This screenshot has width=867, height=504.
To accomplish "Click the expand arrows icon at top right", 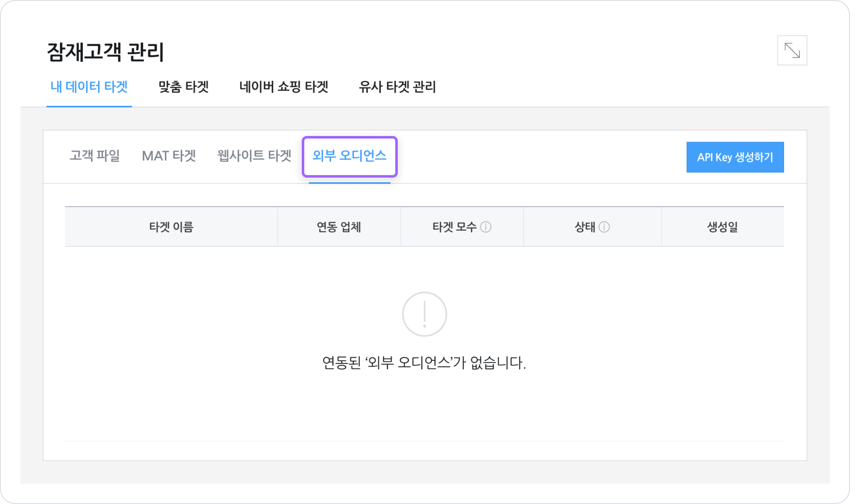I will pyautogui.click(x=792, y=51).
